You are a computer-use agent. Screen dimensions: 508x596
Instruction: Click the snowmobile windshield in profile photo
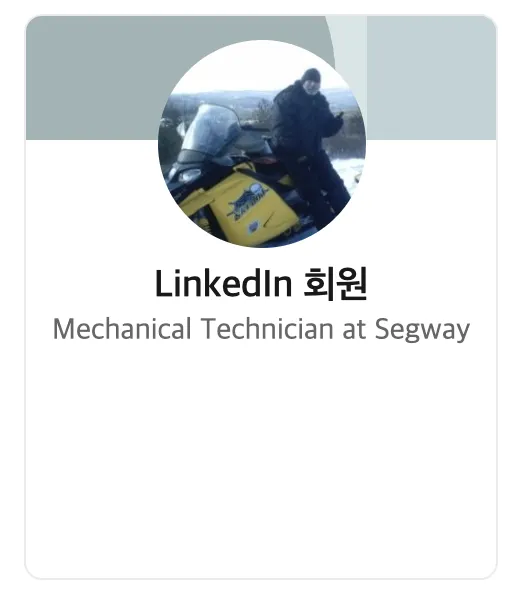[x=211, y=129]
